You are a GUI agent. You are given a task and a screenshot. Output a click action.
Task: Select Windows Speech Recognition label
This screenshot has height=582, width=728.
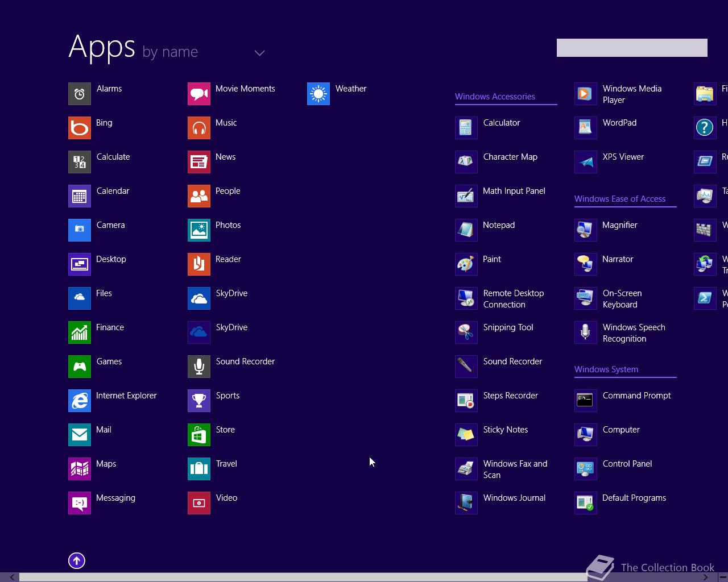pyautogui.click(x=634, y=333)
